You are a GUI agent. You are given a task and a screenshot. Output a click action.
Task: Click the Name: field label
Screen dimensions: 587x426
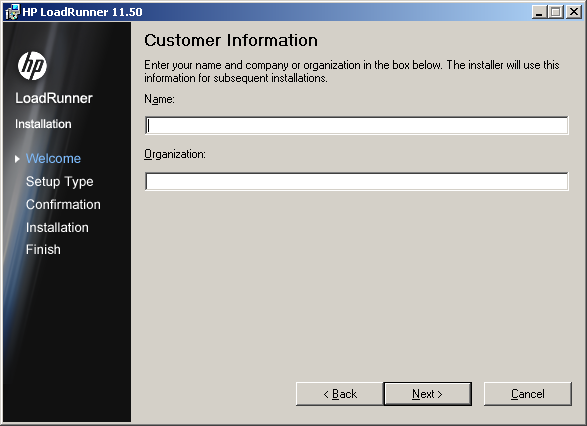pos(159,99)
